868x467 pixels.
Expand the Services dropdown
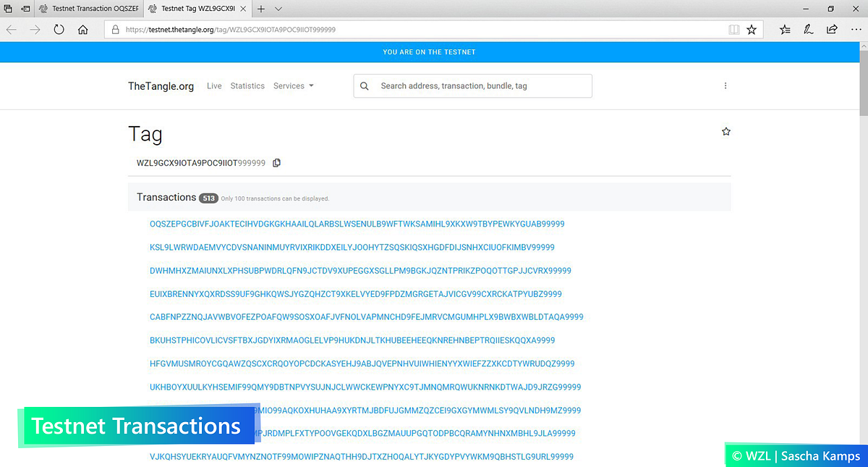pos(293,85)
